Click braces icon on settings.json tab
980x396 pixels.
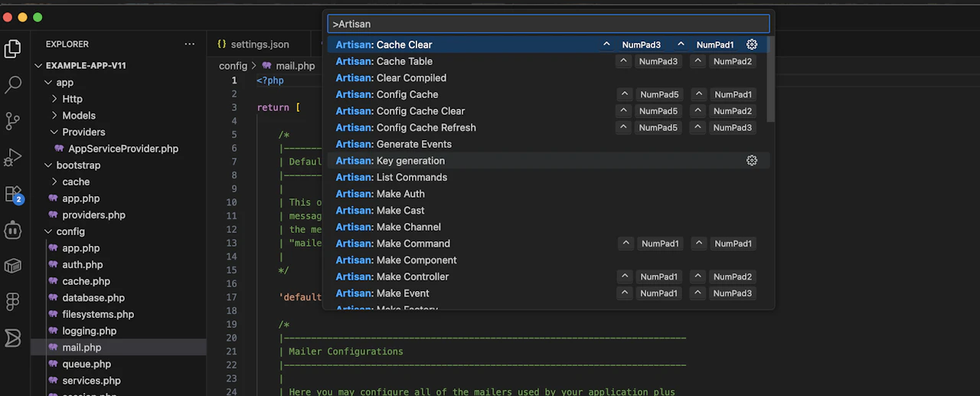point(222,44)
